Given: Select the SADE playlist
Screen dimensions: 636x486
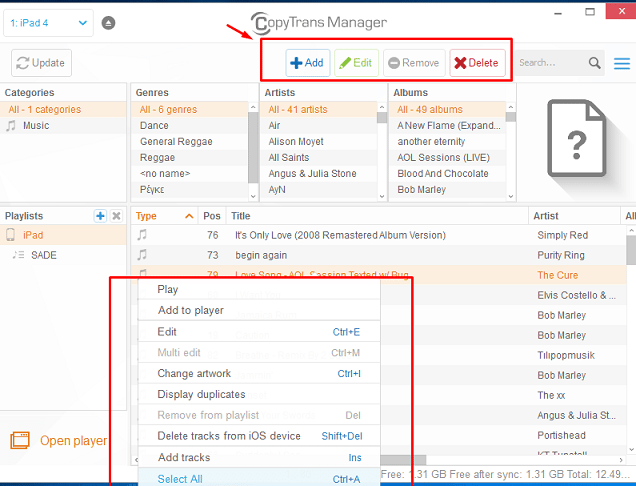Looking at the screenshot, I should tap(63, 255).
